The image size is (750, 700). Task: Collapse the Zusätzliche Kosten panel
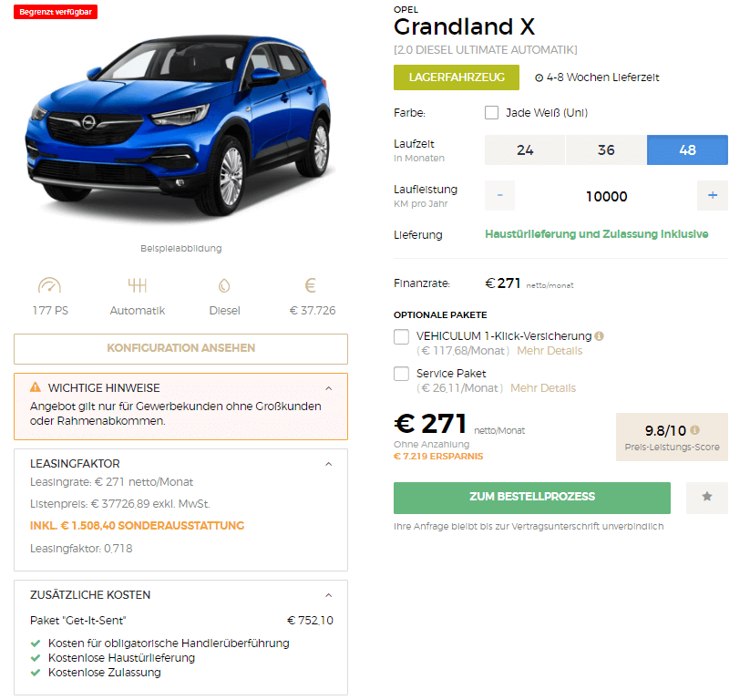329,595
